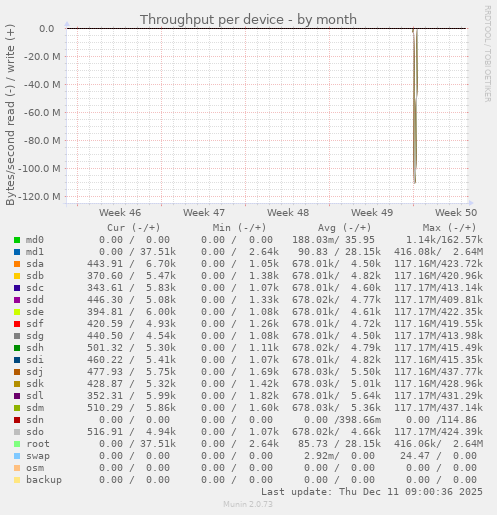The height and width of the screenshot is (515, 497).
Task: Click sdh cur value '501.32 / 5.30k'
Action: 131,348
